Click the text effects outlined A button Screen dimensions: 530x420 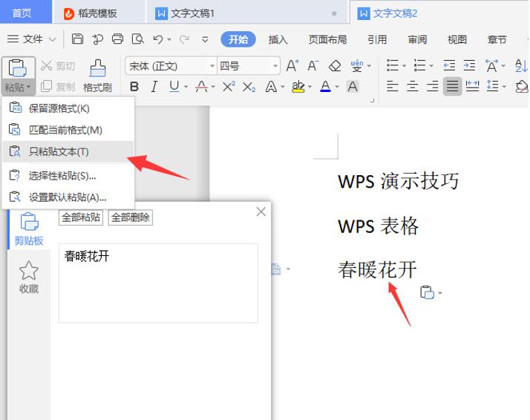click(271, 87)
